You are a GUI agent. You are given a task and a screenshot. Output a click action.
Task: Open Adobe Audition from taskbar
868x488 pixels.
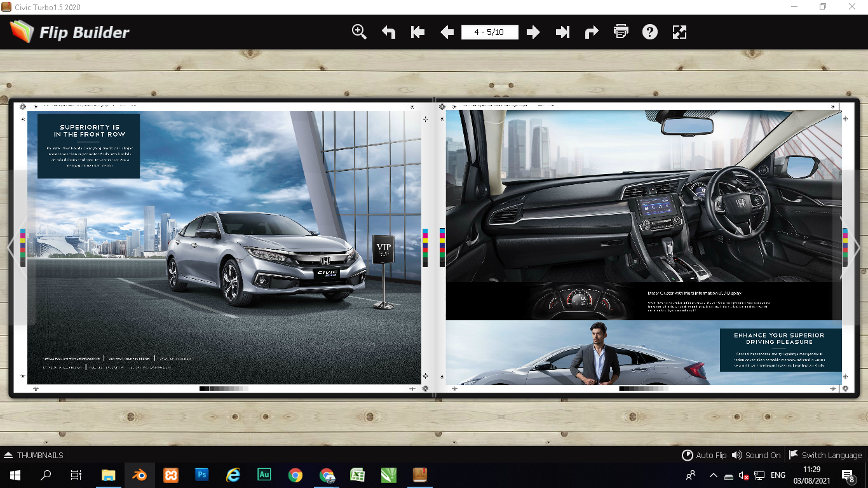tap(264, 475)
